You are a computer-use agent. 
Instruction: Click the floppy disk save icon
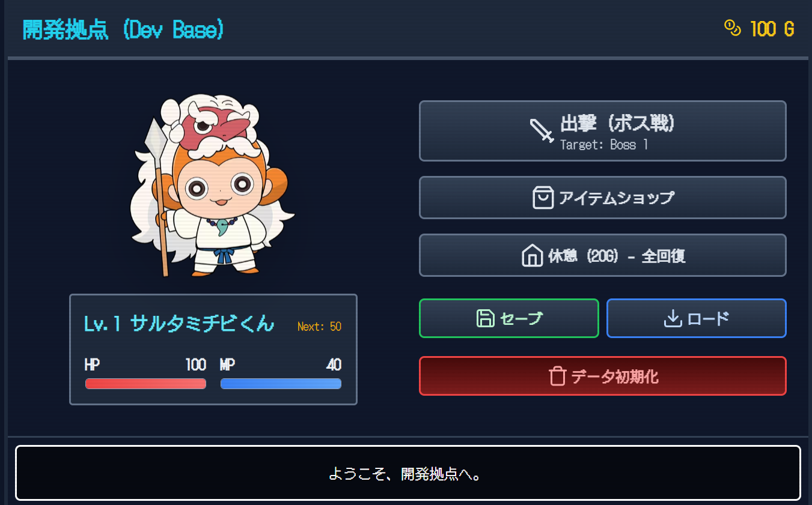point(485,318)
